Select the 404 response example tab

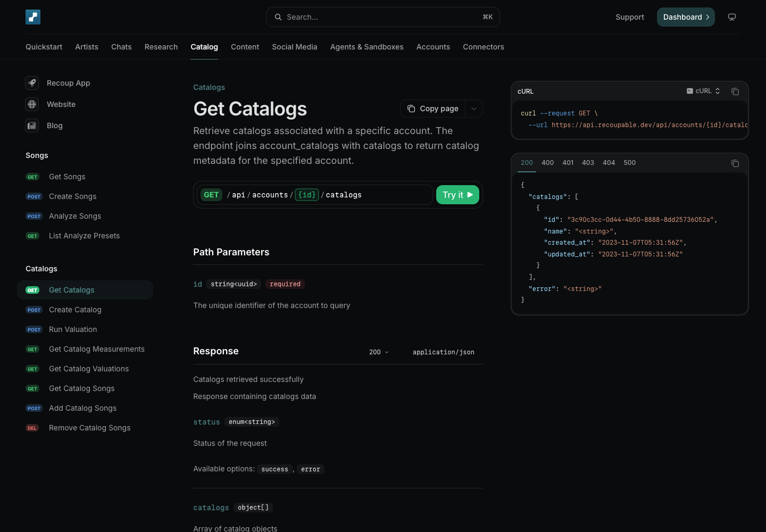[x=609, y=163]
